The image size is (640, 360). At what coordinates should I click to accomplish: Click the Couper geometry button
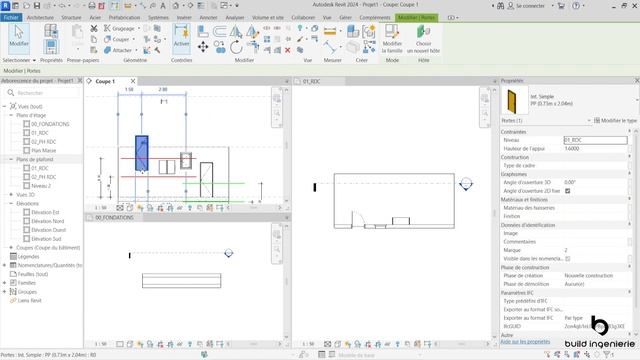click(117, 39)
